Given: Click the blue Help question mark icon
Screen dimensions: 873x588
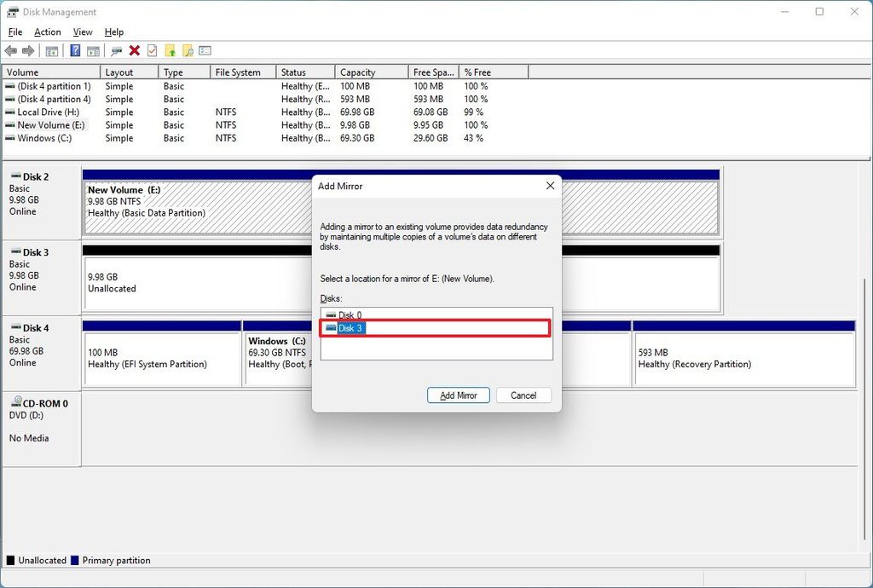Looking at the screenshot, I should (75, 50).
